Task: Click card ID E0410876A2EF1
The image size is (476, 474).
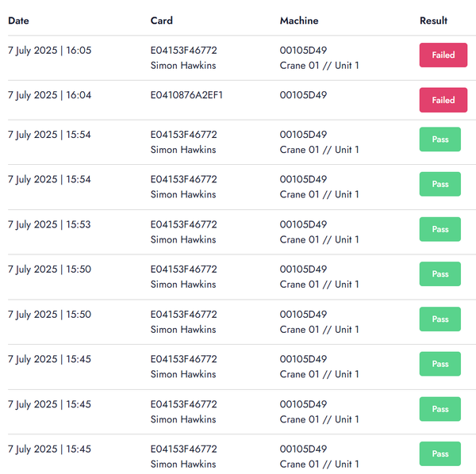Action: point(186,95)
